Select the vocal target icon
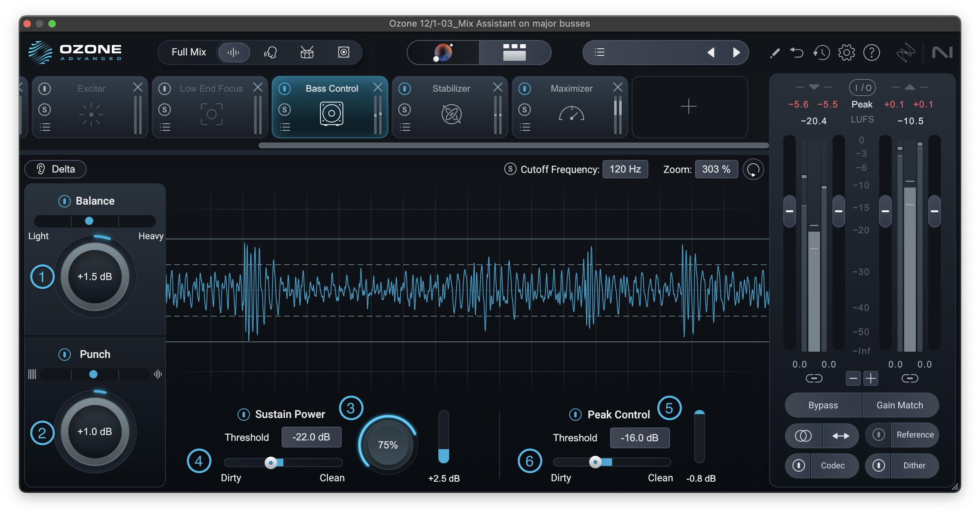The height and width of the screenshot is (515, 980). click(x=270, y=52)
